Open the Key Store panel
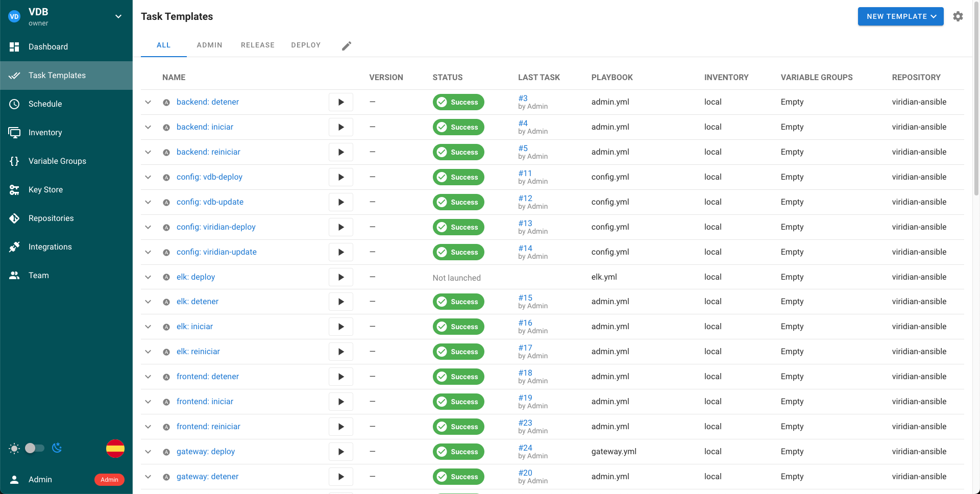 14,189
